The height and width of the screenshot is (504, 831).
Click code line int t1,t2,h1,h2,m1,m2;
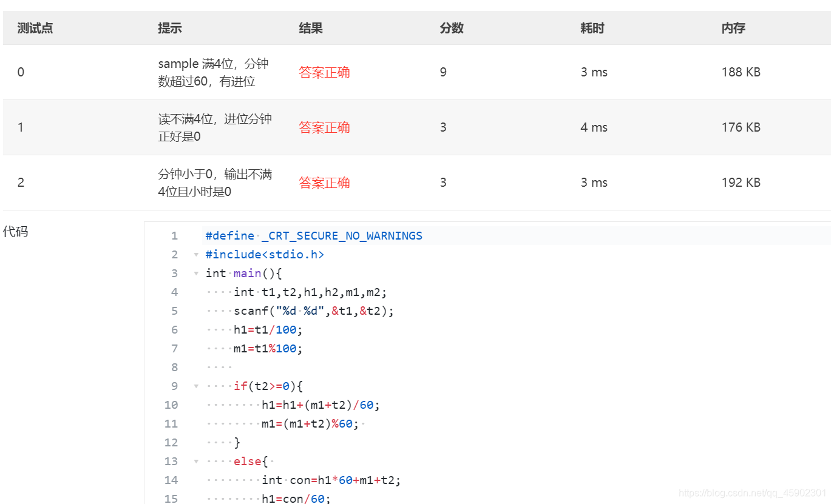(x=310, y=292)
